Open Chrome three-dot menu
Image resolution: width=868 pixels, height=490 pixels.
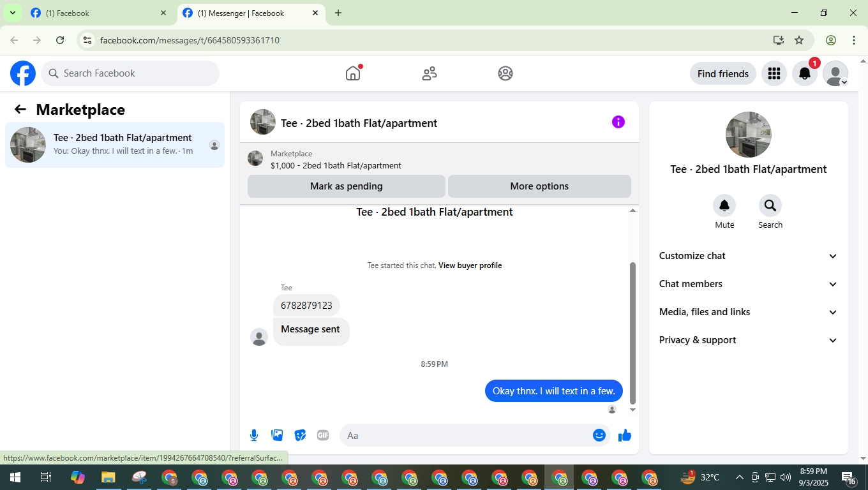(x=854, y=40)
